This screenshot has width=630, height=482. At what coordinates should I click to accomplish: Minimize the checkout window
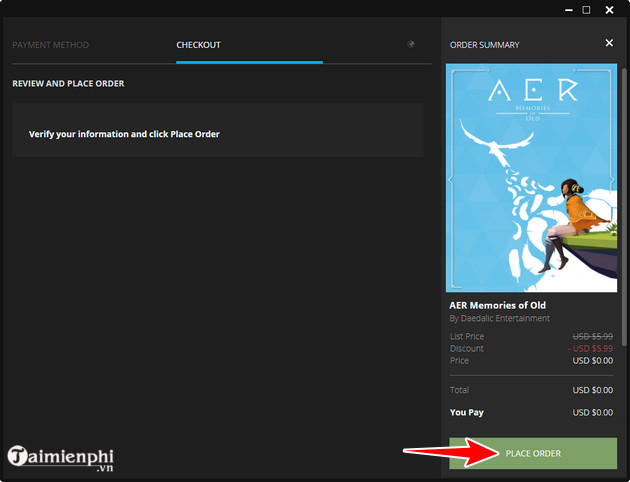pos(569,10)
